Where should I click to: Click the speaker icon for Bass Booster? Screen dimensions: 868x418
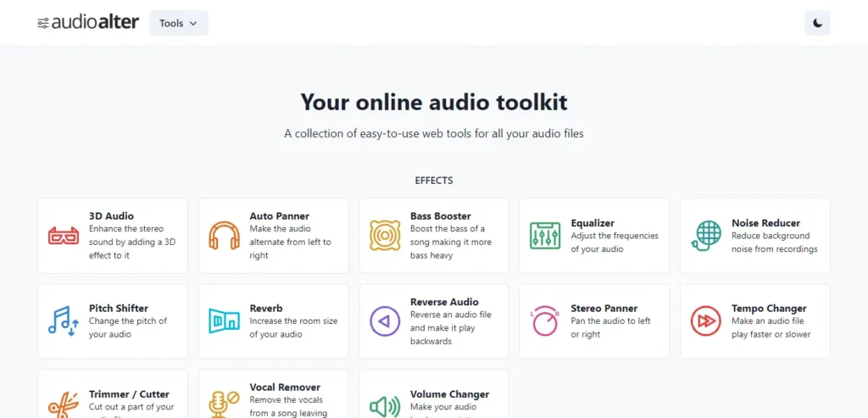385,235
